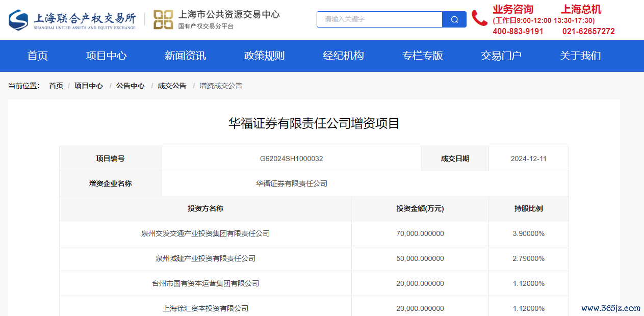Click the 上海总机 heading
Viewport: 644px width, 316px height.
click(x=581, y=9)
